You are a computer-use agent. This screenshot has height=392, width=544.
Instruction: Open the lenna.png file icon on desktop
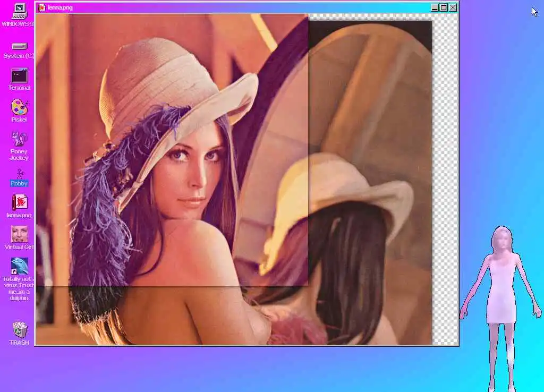pyautogui.click(x=20, y=202)
